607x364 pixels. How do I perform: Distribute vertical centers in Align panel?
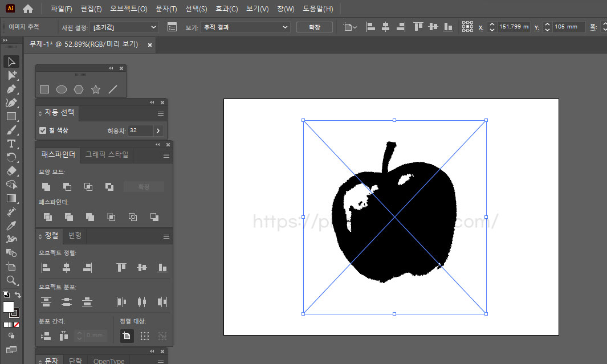[67, 302]
